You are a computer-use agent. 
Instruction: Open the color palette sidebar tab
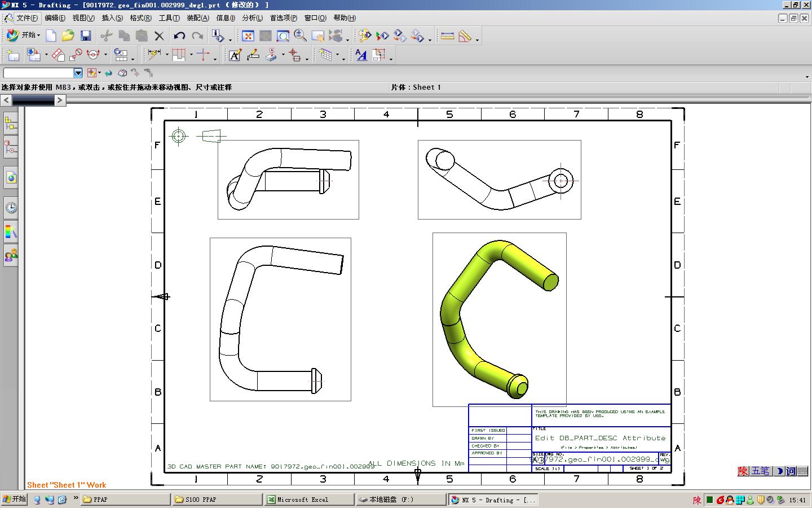tap(11, 231)
